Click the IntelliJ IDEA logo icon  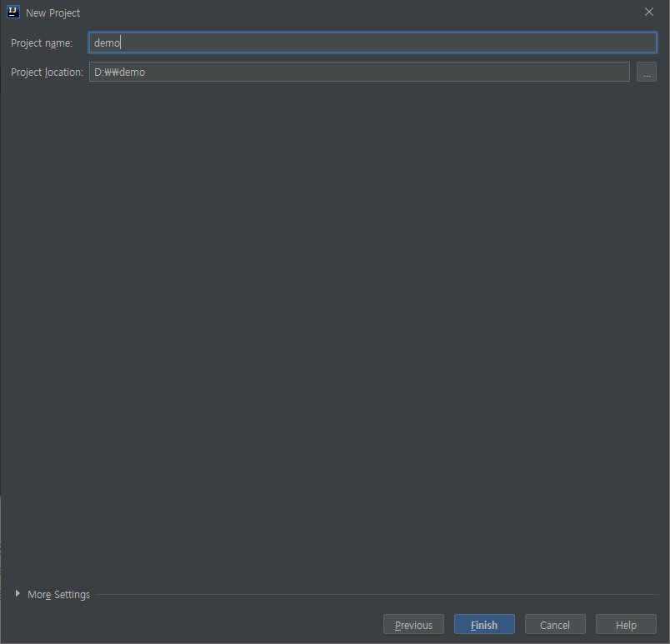tap(13, 12)
